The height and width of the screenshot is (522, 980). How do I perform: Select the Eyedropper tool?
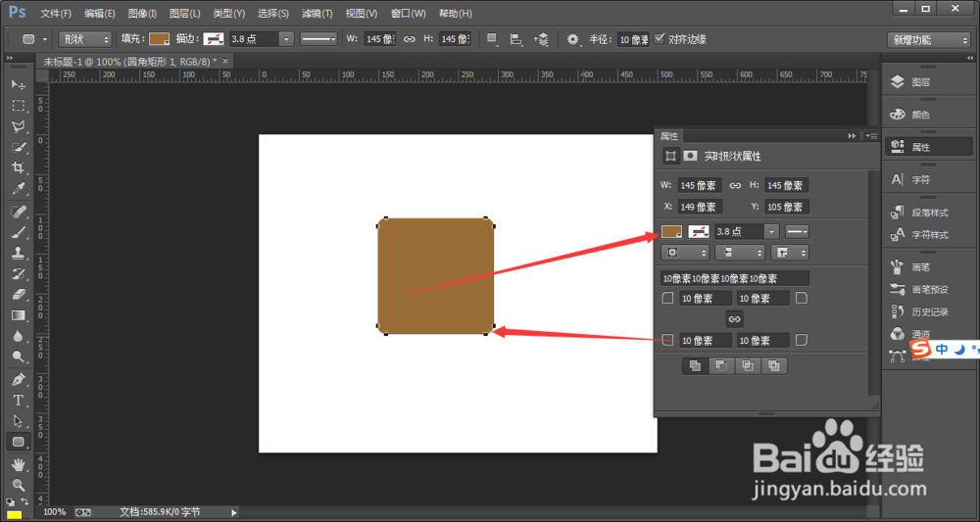18,189
